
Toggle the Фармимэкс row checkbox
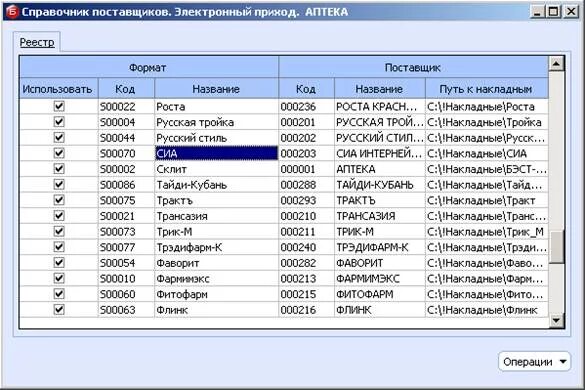coord(59,279)
